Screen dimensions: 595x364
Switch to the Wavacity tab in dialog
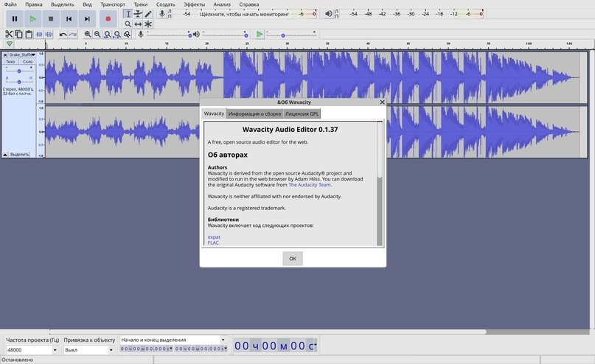(x=214, y=113)
